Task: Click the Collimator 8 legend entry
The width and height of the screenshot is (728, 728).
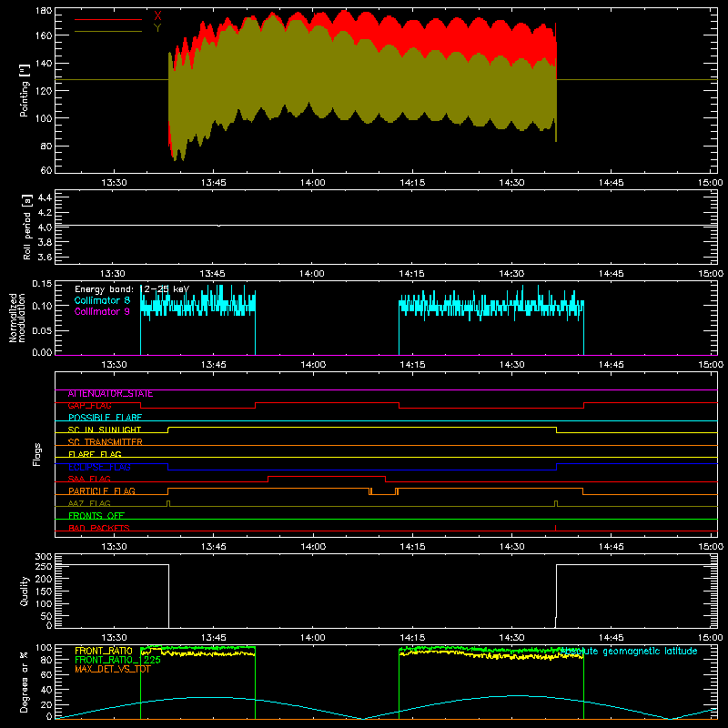Action: pos(102,300)
